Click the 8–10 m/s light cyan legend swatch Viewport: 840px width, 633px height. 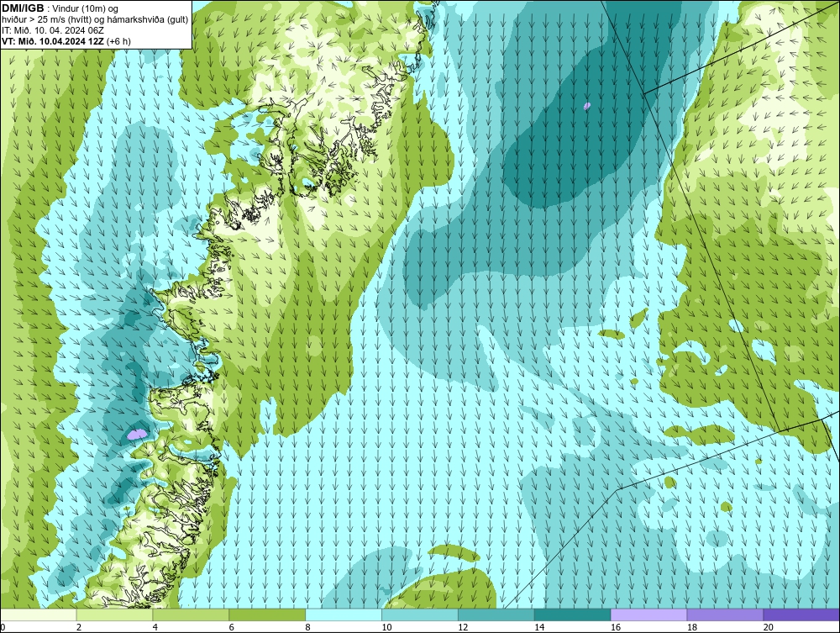pyautogui.click(x=344, y=615)
